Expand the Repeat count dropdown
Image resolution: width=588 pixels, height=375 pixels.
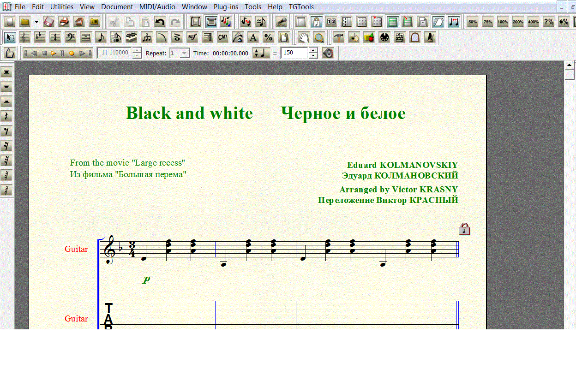coord(185,53)
